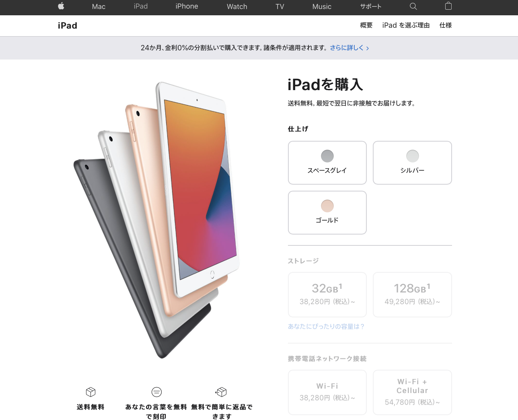Choose the Wi-Fi + Cellular option
This screenshot has width=518, height=420.
tap(412, 392)
